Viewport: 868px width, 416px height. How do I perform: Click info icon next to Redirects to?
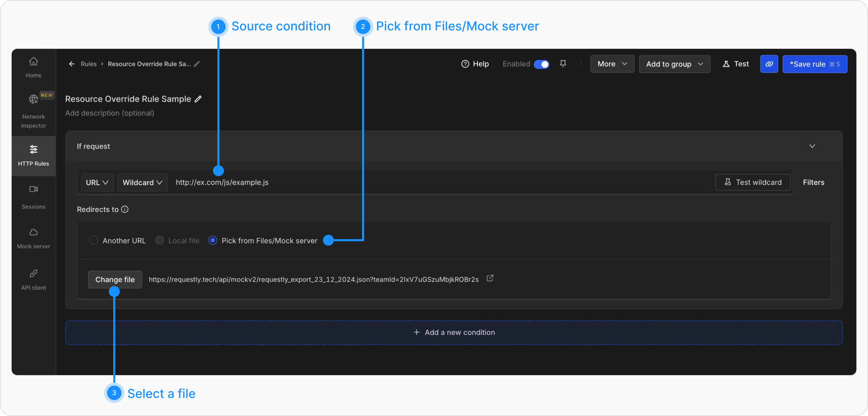(125, 209)
